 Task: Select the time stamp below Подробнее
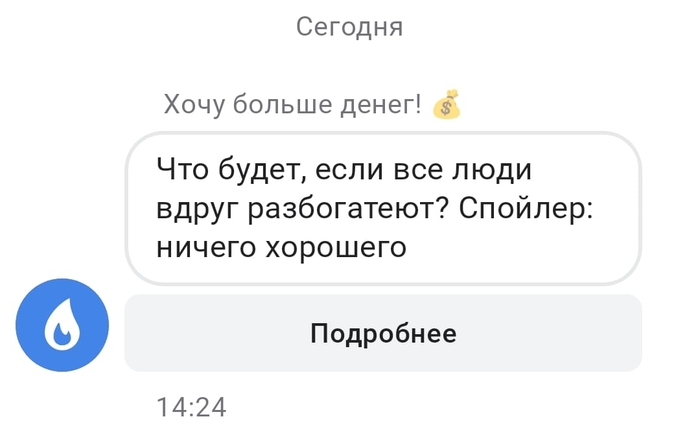tap(192, 407)
